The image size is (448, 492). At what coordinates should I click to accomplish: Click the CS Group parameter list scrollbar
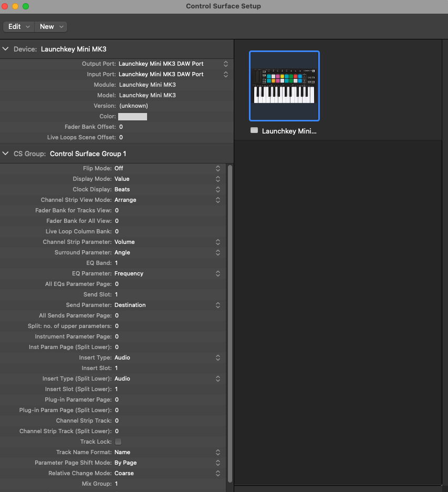click(230, 323)
